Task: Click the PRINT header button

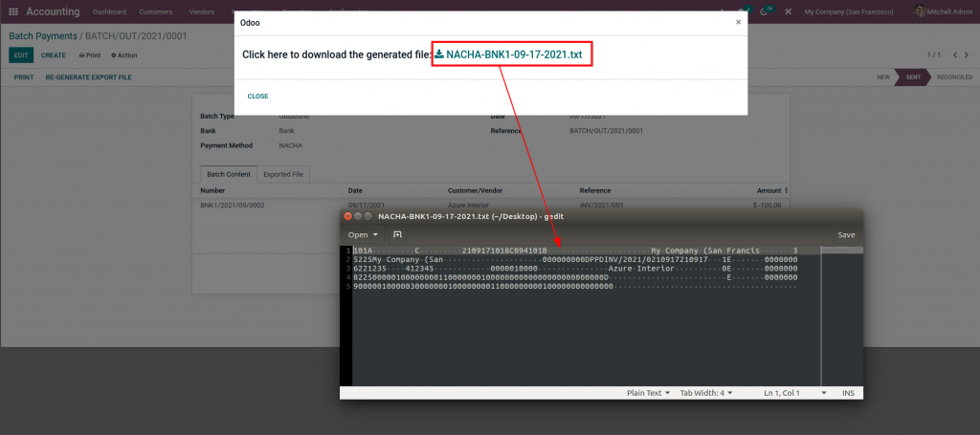Action: (24, 77)
